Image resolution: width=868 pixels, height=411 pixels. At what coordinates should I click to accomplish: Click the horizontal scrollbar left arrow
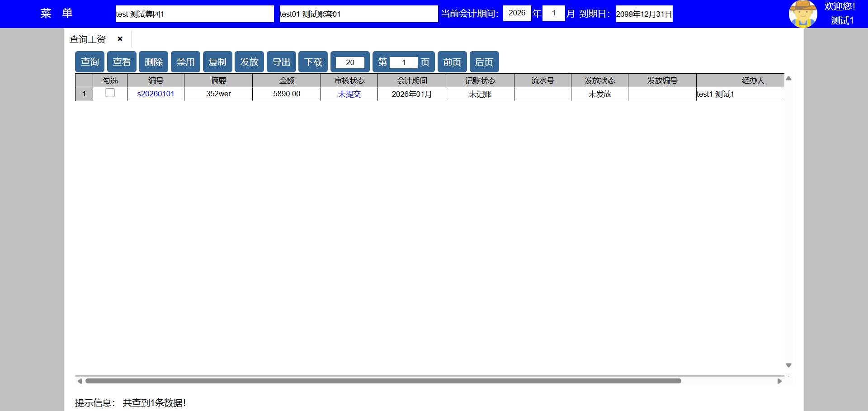tap(80, 381)
